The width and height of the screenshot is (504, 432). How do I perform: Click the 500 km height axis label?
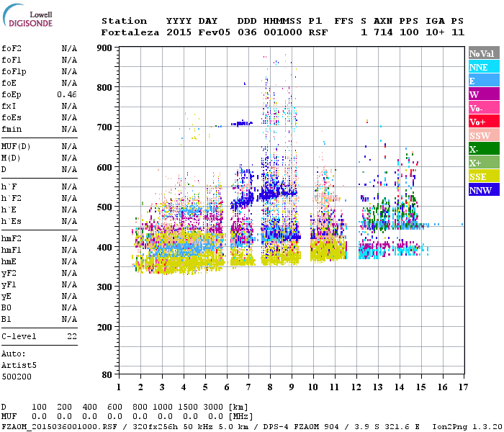pyautogui.click(x=104, y=207)
